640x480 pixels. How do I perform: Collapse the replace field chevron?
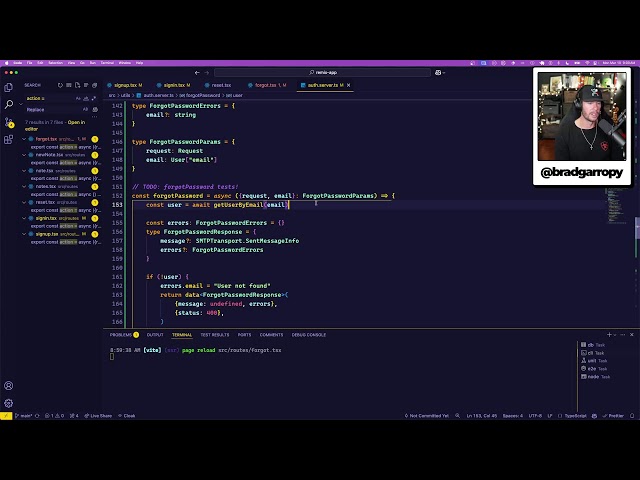pos(21,104)
